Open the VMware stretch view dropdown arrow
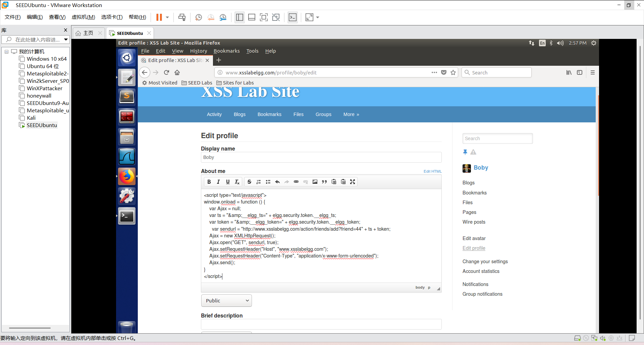644x345 pixels. [318, 17]
